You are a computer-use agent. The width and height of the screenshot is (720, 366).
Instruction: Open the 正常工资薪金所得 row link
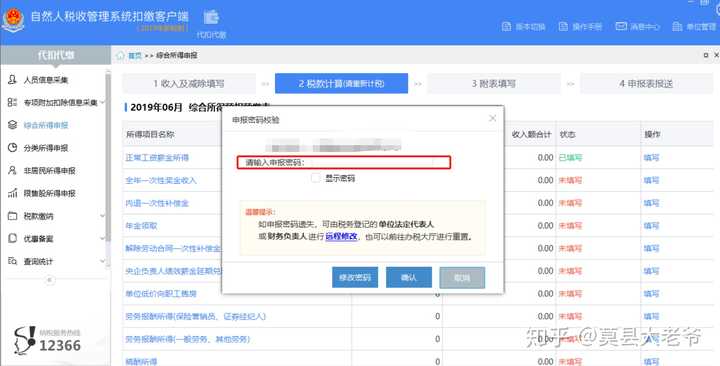tap(157, 158)
